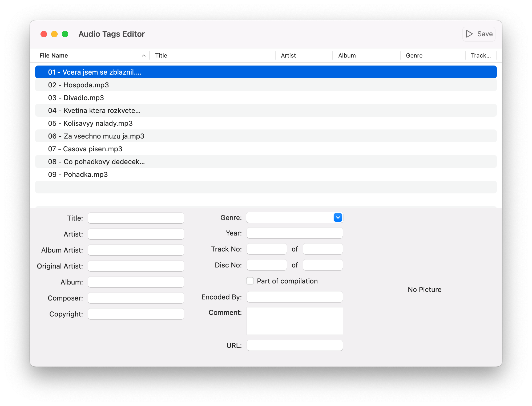This screenshot has width=532, height=406.
Task: Enable Part of compilation checkbox
Action: coord(250,281)
